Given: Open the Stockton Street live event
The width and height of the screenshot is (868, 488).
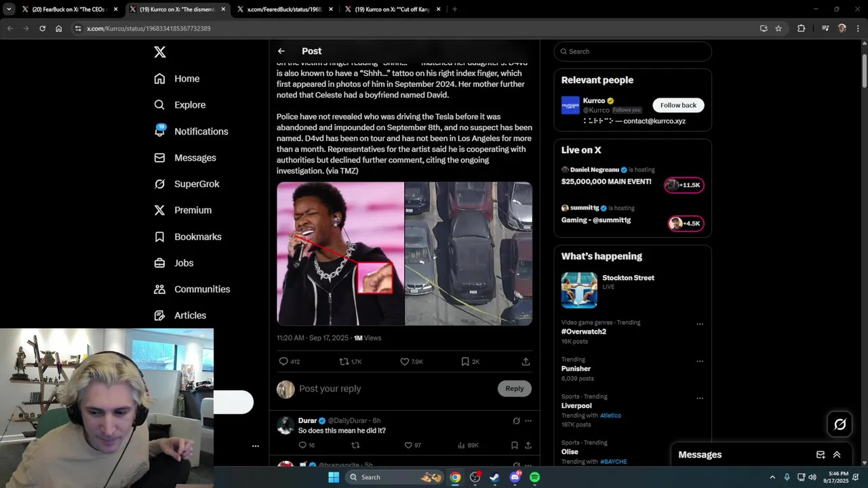Looking at the screenshot, I should click(x=628, y=278).
